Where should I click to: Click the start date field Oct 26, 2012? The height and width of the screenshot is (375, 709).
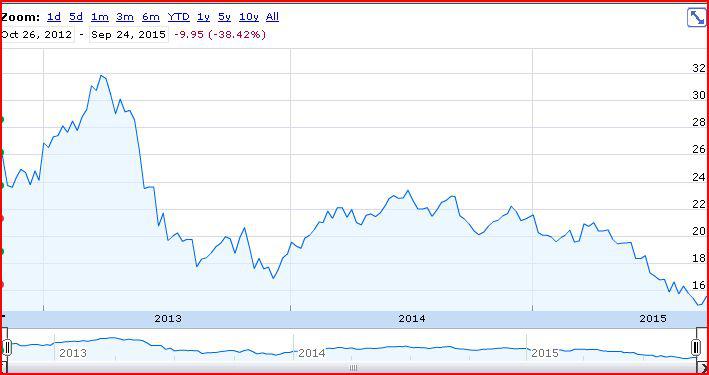(x=37, y=35)
